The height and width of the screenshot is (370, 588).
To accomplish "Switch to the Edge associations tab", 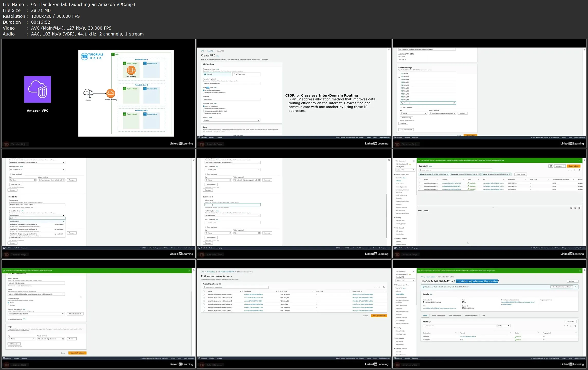I will [455, 315].
